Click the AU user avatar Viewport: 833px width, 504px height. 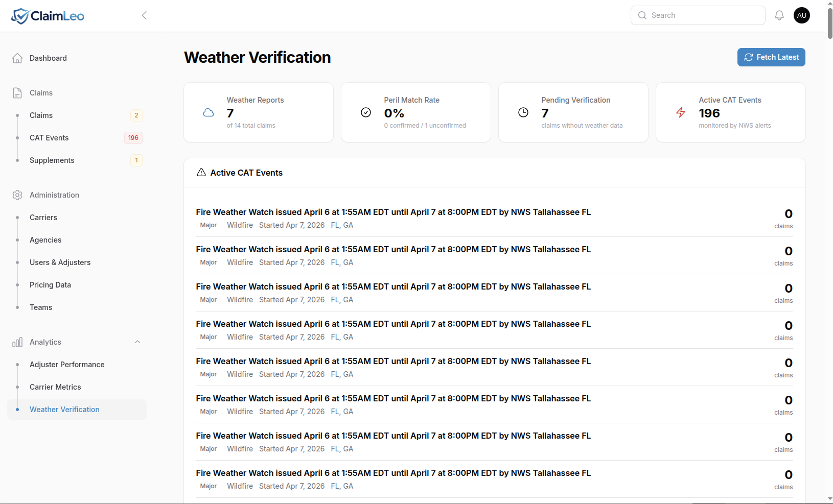coord(801,15)
